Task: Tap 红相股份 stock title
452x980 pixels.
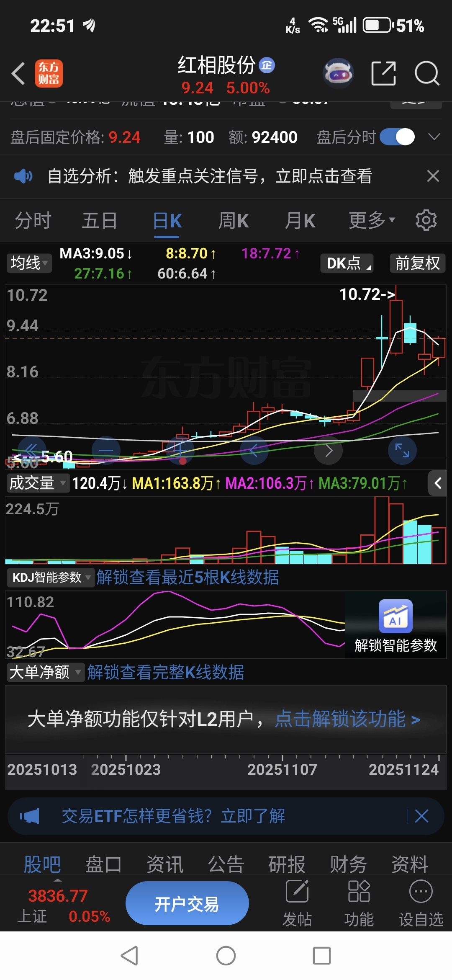Action: [216, 65]
